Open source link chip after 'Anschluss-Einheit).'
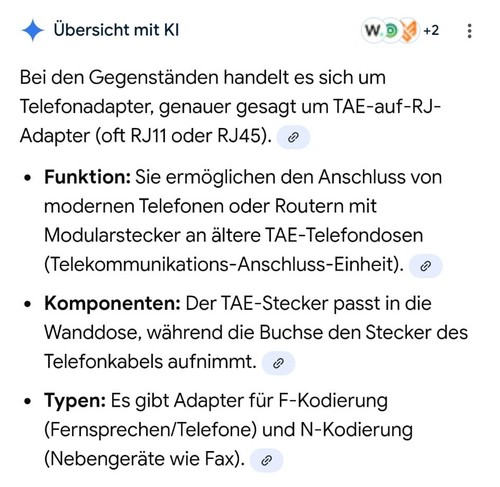500x487 pixels. click(x=425, y=266)
